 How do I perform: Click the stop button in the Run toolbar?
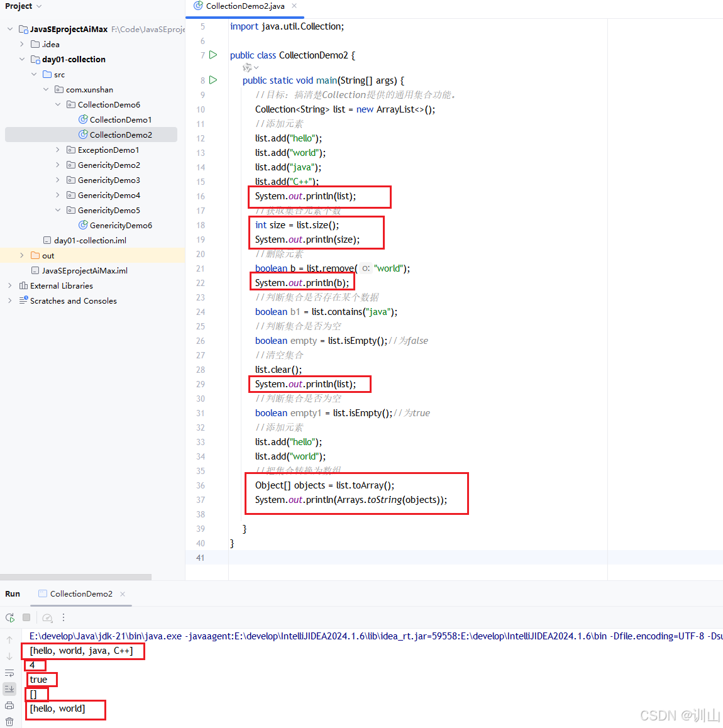click(26, 617)
